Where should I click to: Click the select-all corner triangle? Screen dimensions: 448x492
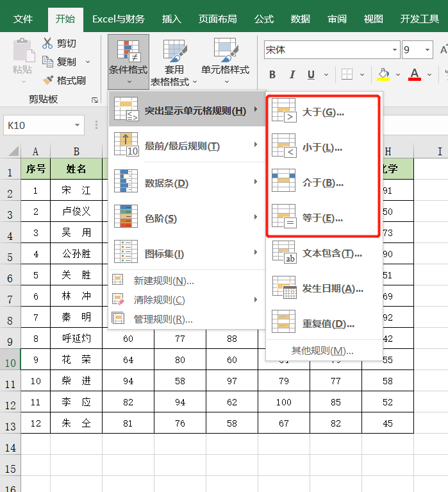coord(13,151)
